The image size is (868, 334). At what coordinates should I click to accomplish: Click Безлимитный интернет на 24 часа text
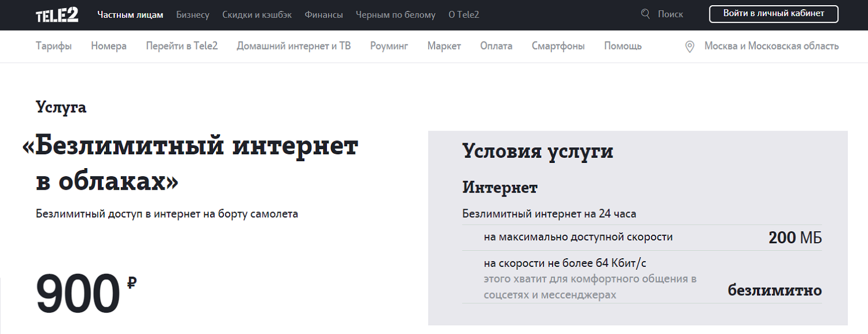(549, 214)
